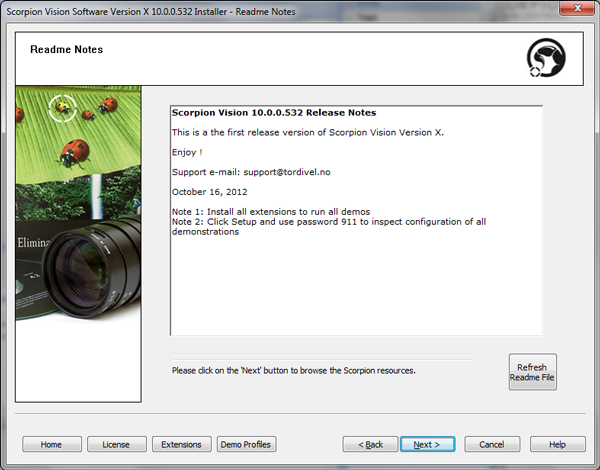600x470 pixels.
Task: Go back with the Back button
Action: click(x=370, y=444)
